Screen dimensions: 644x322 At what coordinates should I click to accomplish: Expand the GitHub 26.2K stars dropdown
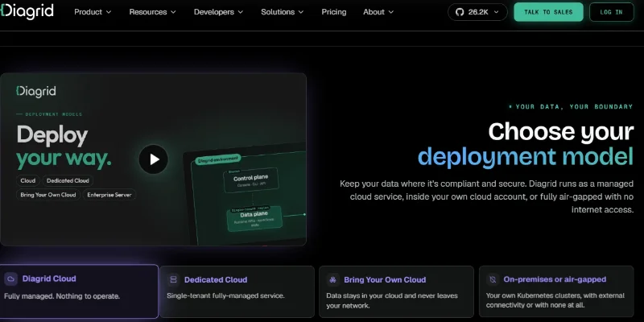[477, 12]
